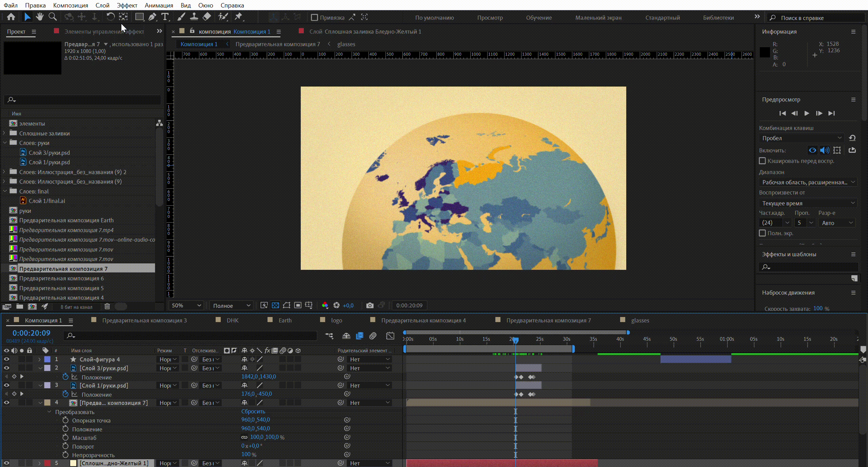The width and height of the screenshot is (868, 467).
Task: Hide the Слой-фигура 4 layer with eye icon
Action: pos(6,359)
